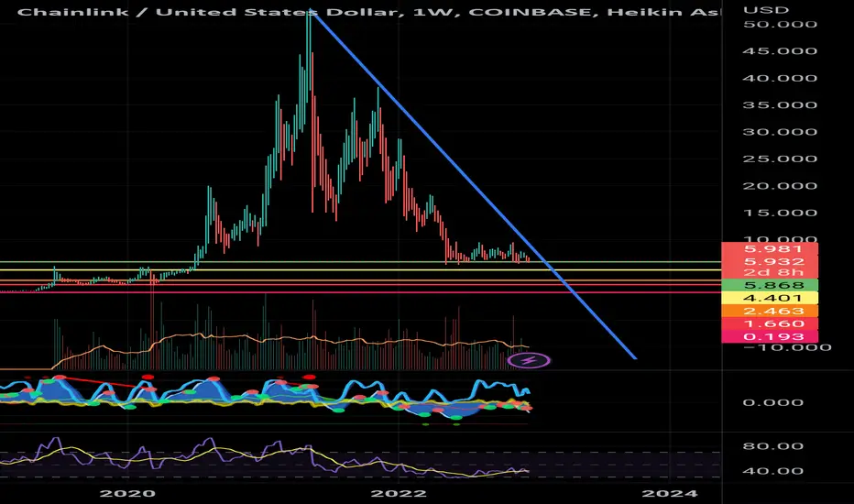Click the 35.000 price axis value

click(x=780, y=104)
